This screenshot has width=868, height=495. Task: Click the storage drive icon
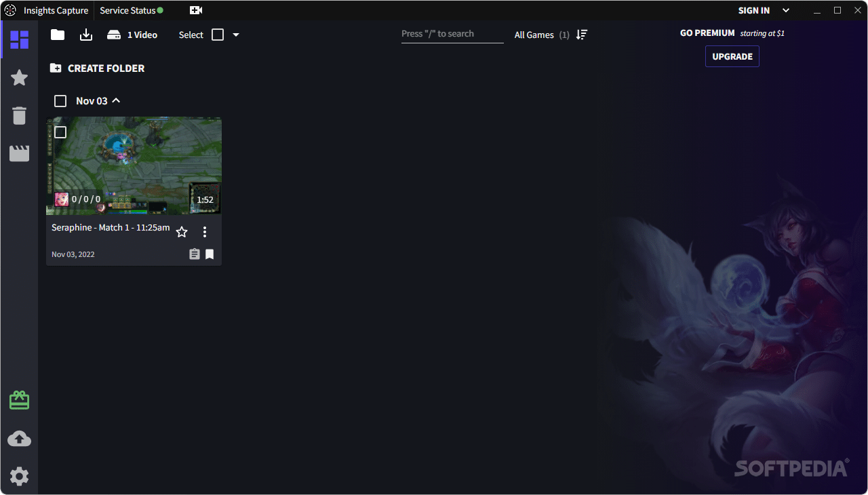pyautogui.click(x=114, y=35)
